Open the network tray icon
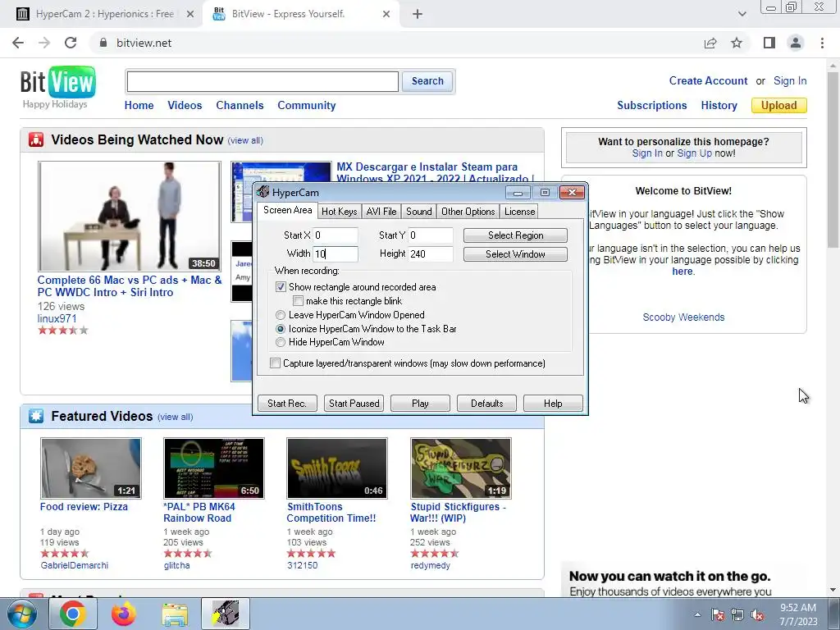 click(x=737, y=615)
